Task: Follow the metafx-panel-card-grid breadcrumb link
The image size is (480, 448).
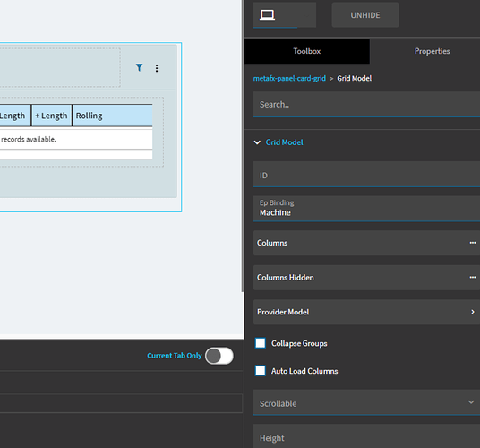Action: (289, 78)
